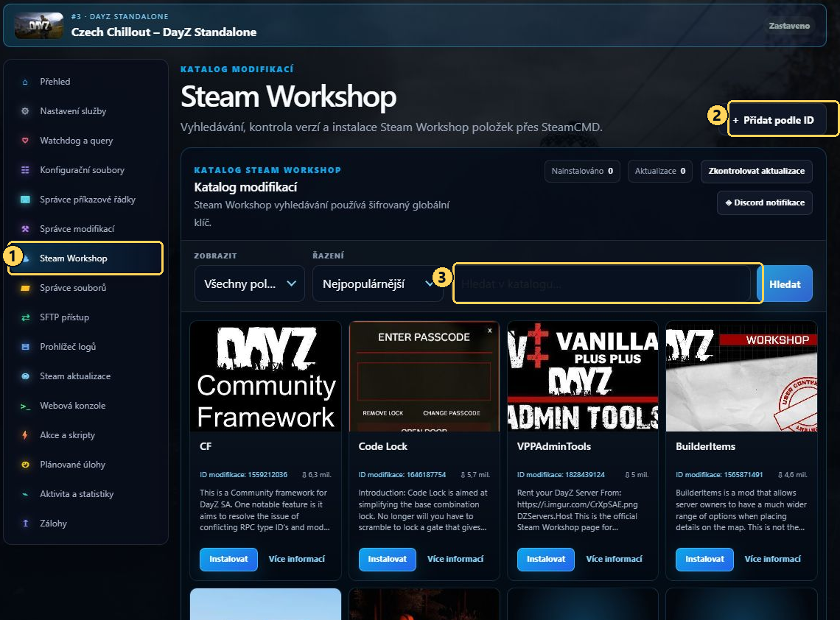
Task: Click the Watchdog a query heart icon
Action: click(25, 141)
